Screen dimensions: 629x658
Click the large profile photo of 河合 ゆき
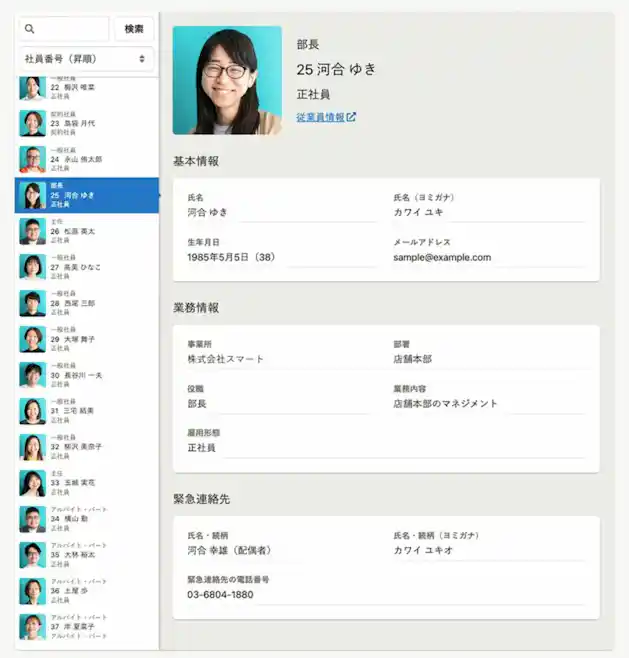click(227, 80)
